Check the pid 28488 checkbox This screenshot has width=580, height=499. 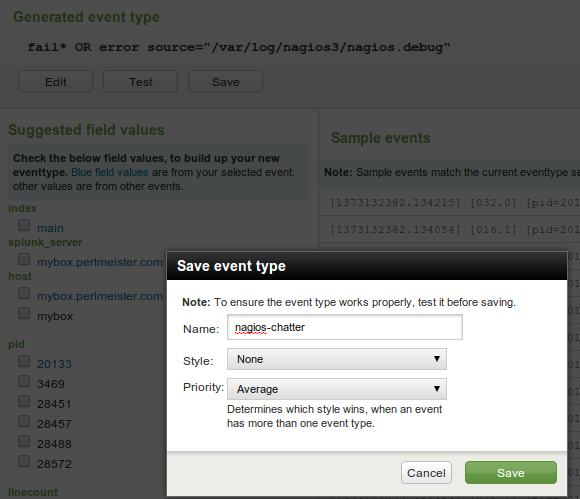pyautogui.click(x=24, y=441)
